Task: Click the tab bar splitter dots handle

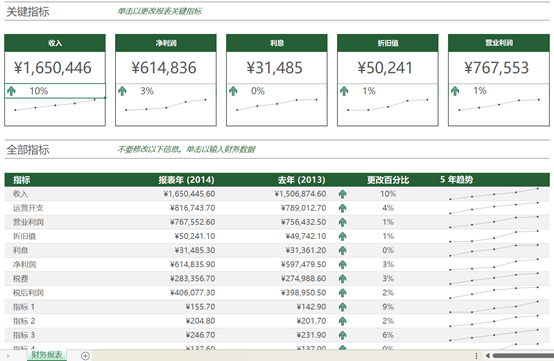Action: click(x=476, y=356)
